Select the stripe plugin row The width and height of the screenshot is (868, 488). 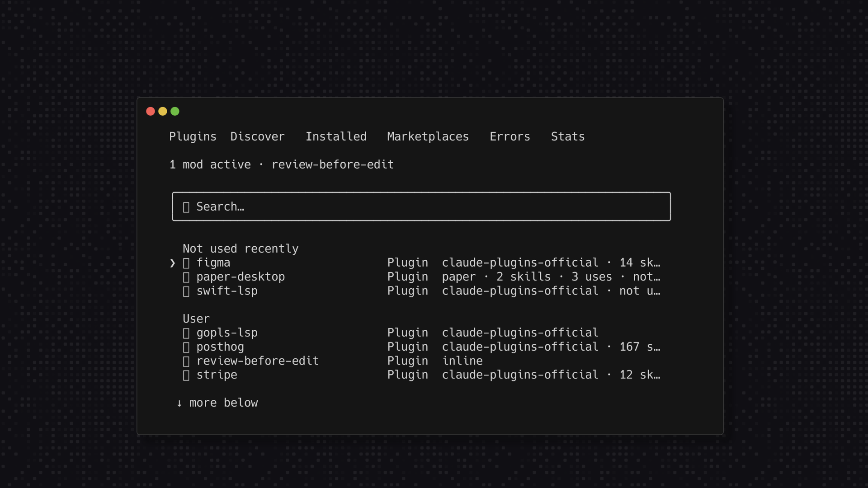415,375
